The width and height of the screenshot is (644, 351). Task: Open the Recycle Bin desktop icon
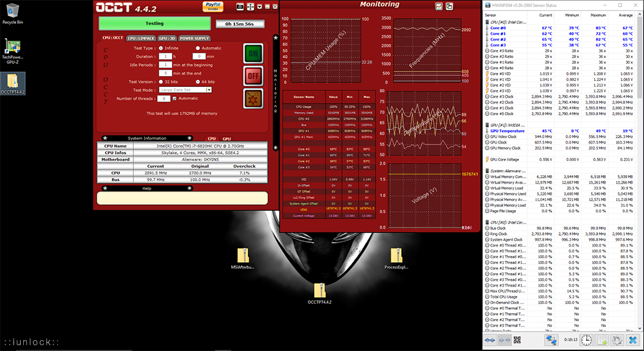click(x=13, y=14)
